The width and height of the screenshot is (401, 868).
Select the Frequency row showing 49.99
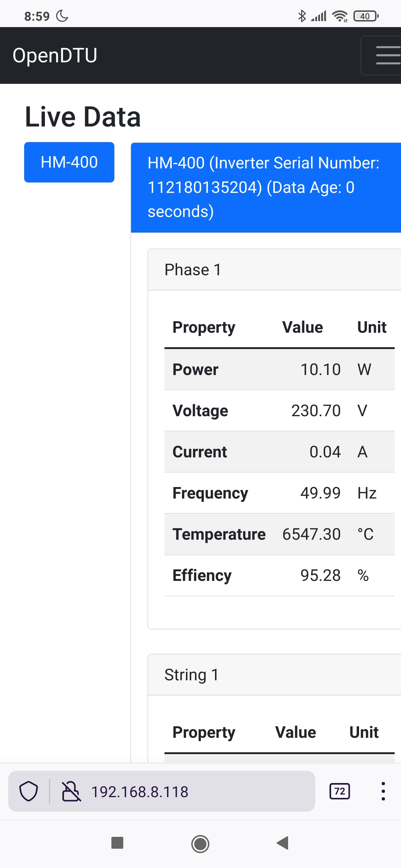279,493
